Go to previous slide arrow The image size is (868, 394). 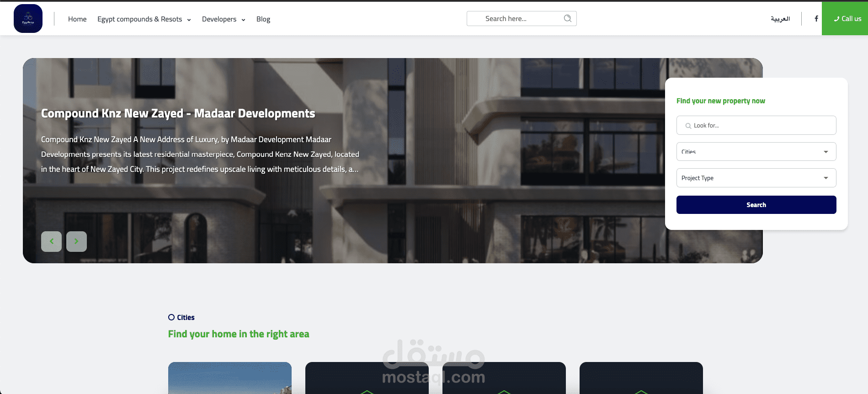[51, 241]
